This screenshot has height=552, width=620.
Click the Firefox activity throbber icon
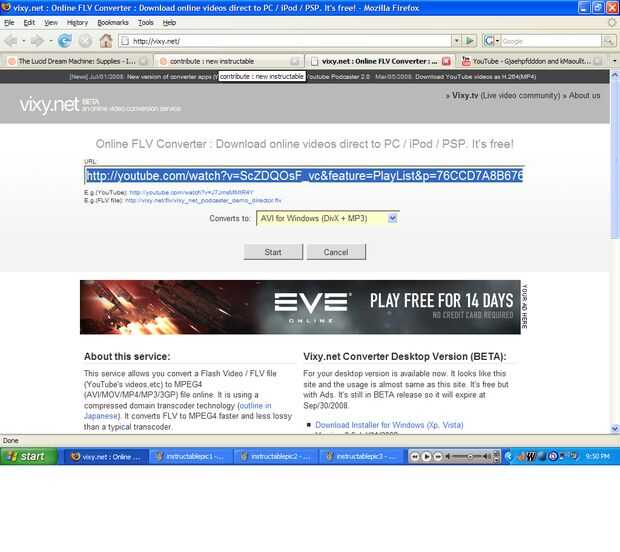coord(612,23)
